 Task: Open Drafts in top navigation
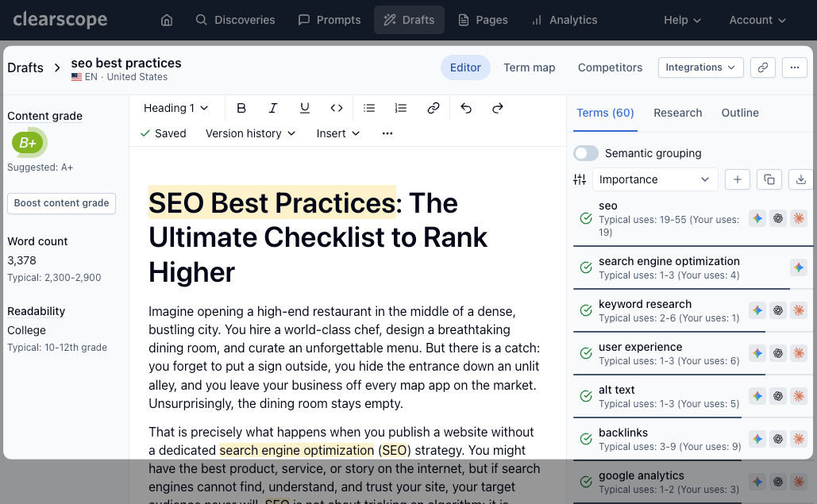click(x=409, y=20)
